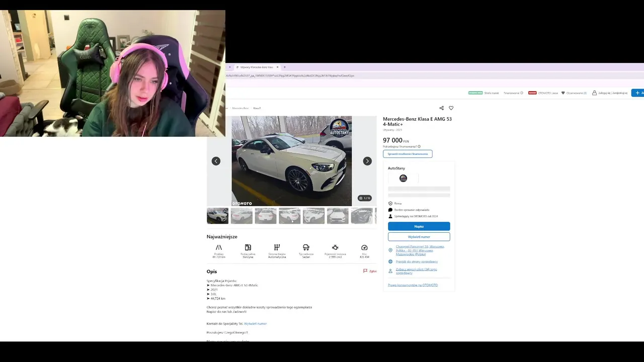
Task: Click the AutoStany seller name
Action: point(396,168)
